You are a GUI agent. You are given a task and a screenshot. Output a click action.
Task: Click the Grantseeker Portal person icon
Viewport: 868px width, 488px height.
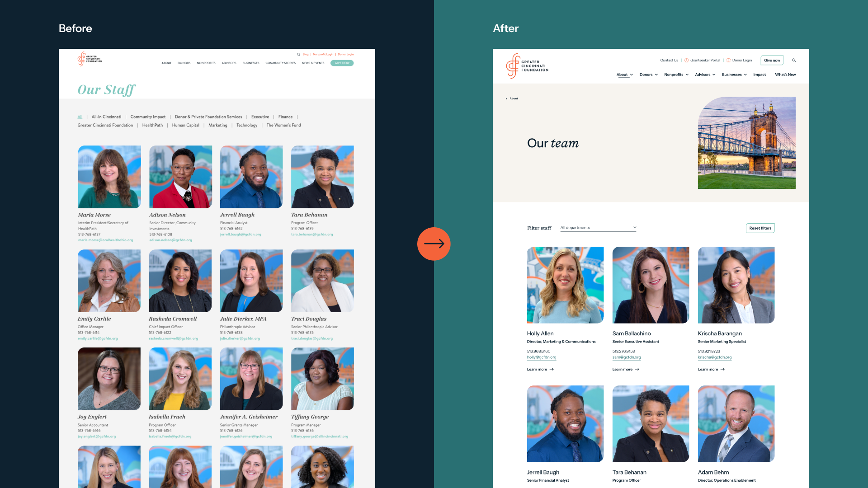coord(686,60)
